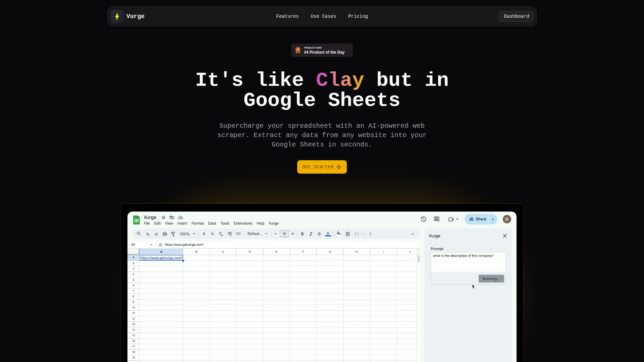Image resolution: width=644 pixels, height=362 pixels.
Task: Expand the Share button dropdown arrow
Action: click(493, 219)
